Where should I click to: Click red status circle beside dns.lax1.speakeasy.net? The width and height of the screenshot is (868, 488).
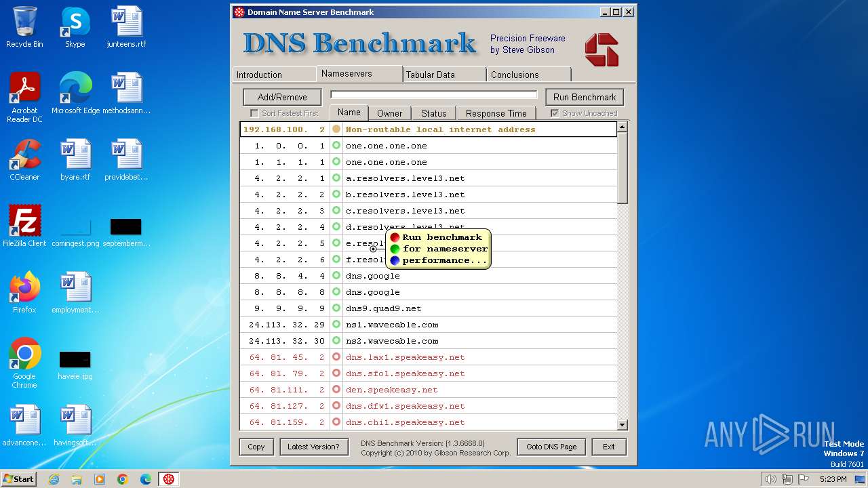(x=336, y=357)
